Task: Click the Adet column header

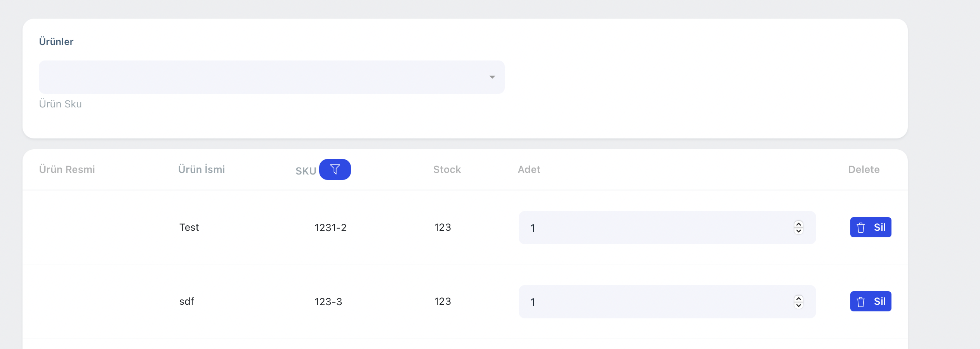Action: click(529, 169)
